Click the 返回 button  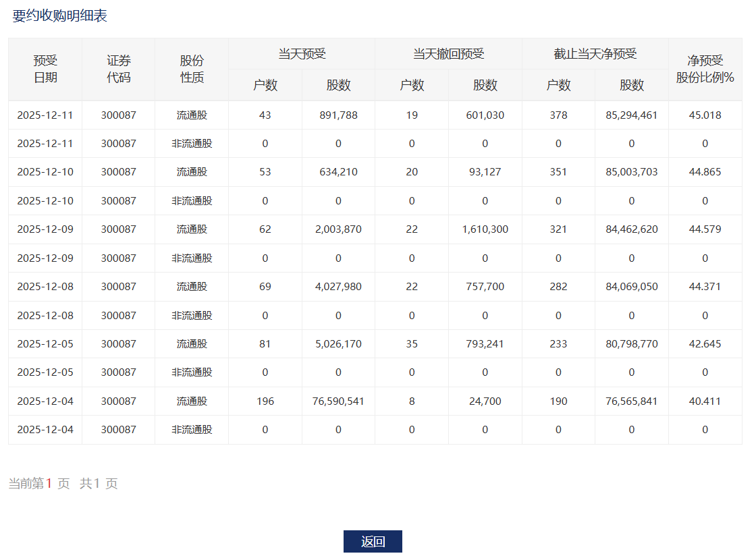coord(373,541)
